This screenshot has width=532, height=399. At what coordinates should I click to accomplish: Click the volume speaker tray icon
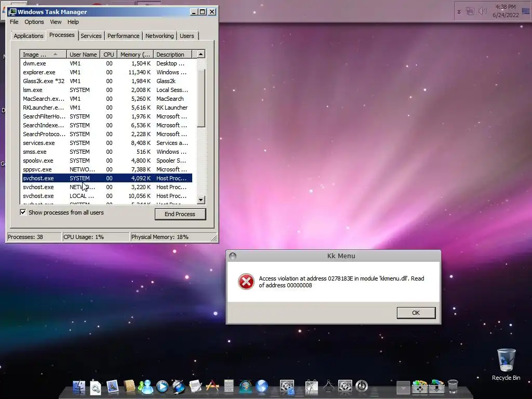pyautogui.click(x=482, y=11)
